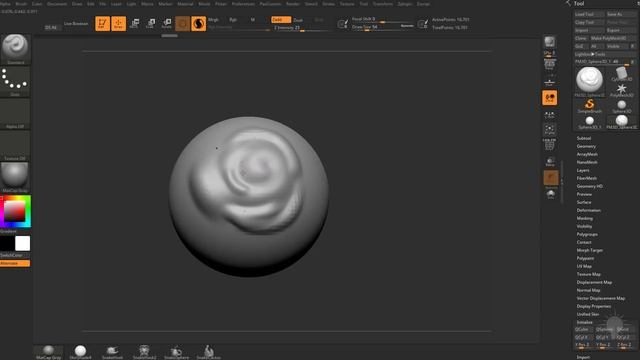Click the Solo mode icon
This screenshot has height=360, width=640.
point(551,194)
